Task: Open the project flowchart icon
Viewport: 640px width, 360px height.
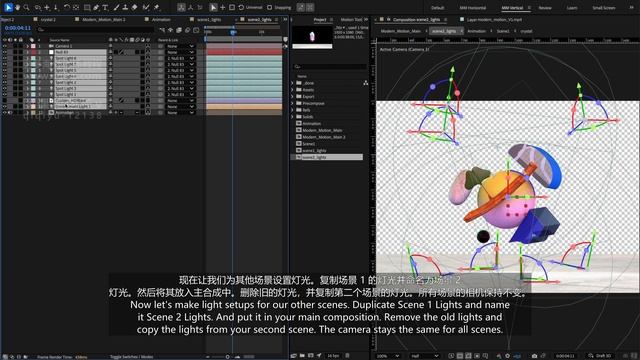Action: pyautogui.click(x=365, y=83)
